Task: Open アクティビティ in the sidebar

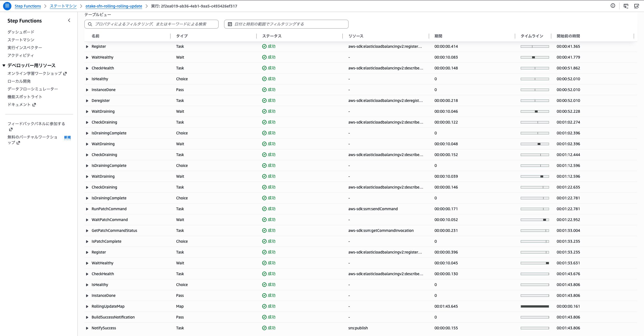Action: pos(21,55)
